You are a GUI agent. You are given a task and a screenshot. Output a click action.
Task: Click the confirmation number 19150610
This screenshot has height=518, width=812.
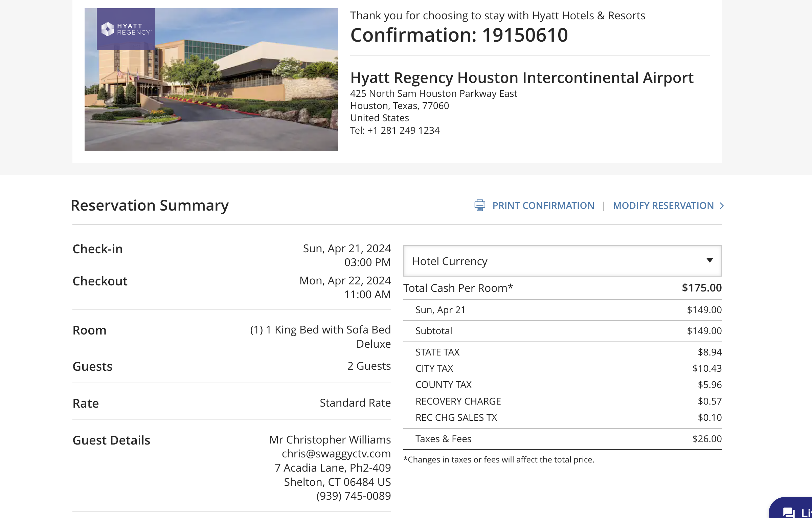click(524, 35)
